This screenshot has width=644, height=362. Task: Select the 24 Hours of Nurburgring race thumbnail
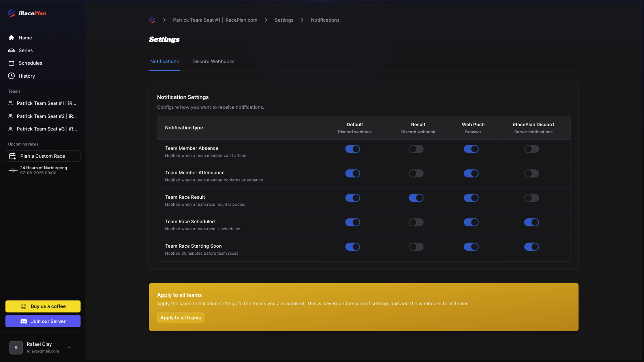click(x=13, y=170)
